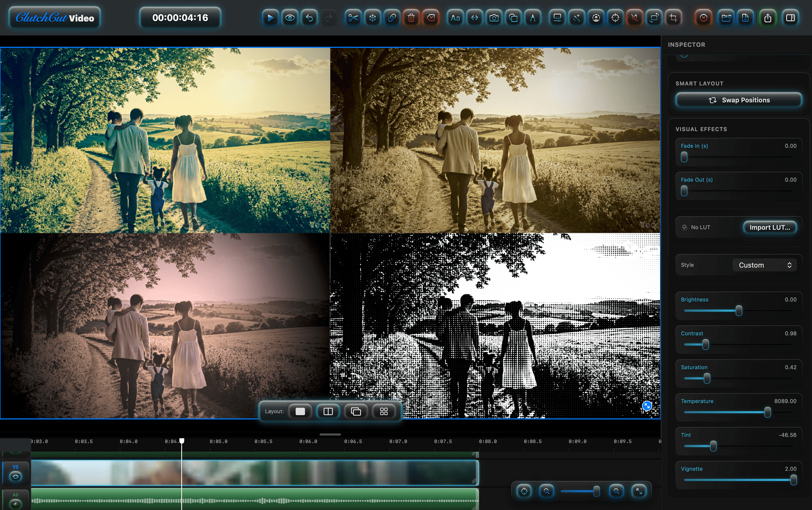
Task: Undo the last action
Action: pos(309,18)
